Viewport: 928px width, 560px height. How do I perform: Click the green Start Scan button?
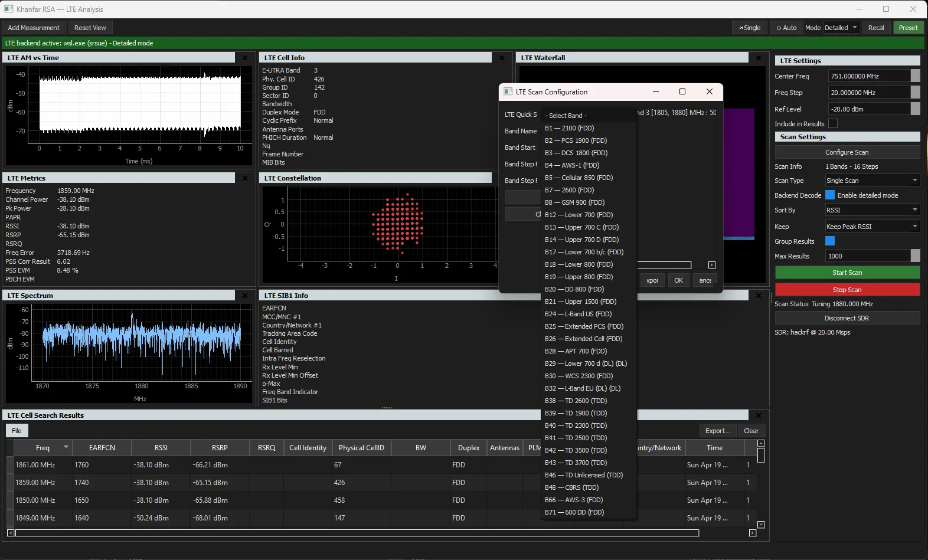click(847, 273)
